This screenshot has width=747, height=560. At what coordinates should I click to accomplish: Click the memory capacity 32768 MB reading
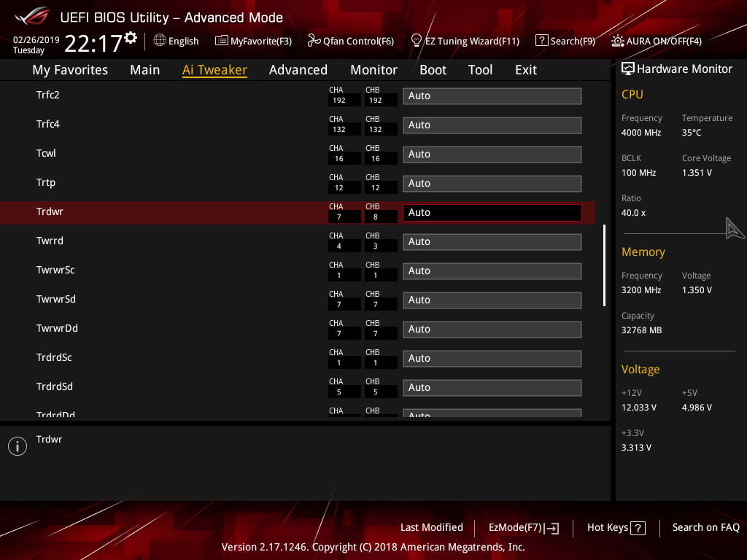click(x=641, y=330)
